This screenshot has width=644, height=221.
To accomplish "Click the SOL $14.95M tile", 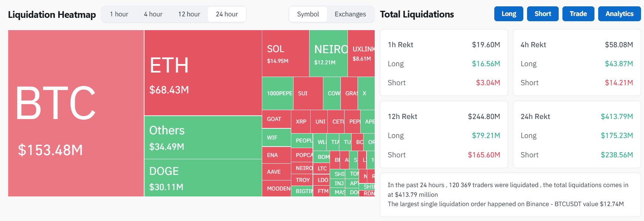I will (286, 53).
